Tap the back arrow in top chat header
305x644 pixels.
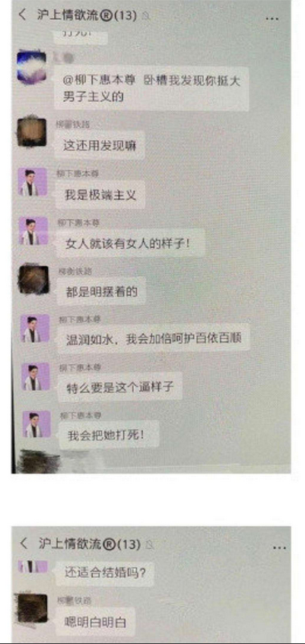(x=22, y=14)
